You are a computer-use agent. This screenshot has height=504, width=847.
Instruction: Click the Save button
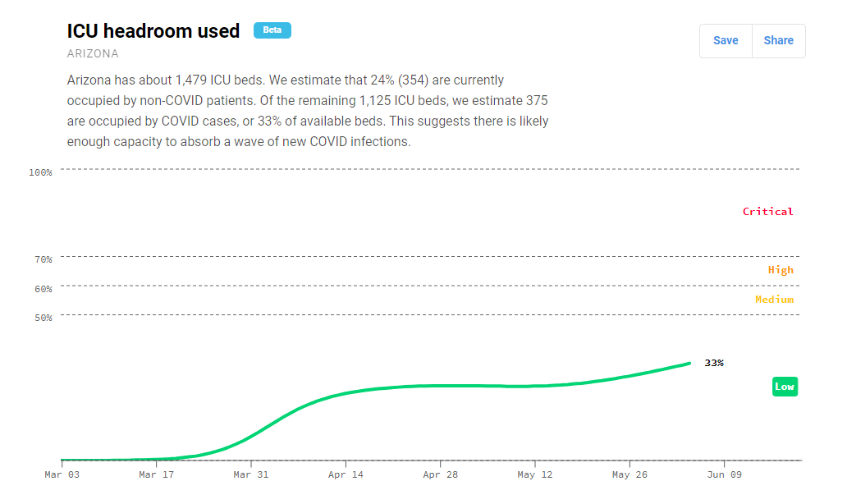pos(726,40)
